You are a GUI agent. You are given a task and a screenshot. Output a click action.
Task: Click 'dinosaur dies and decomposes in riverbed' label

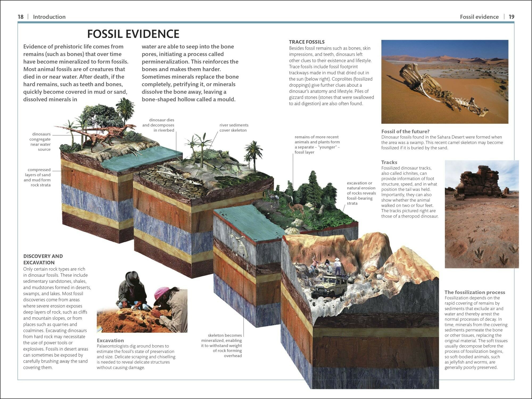pos(158,125)
